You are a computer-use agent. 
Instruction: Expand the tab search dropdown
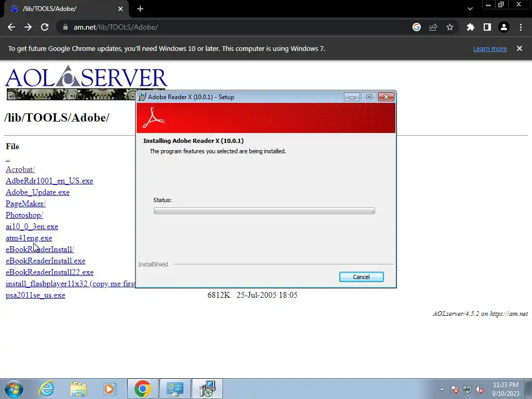pos(470,9)
